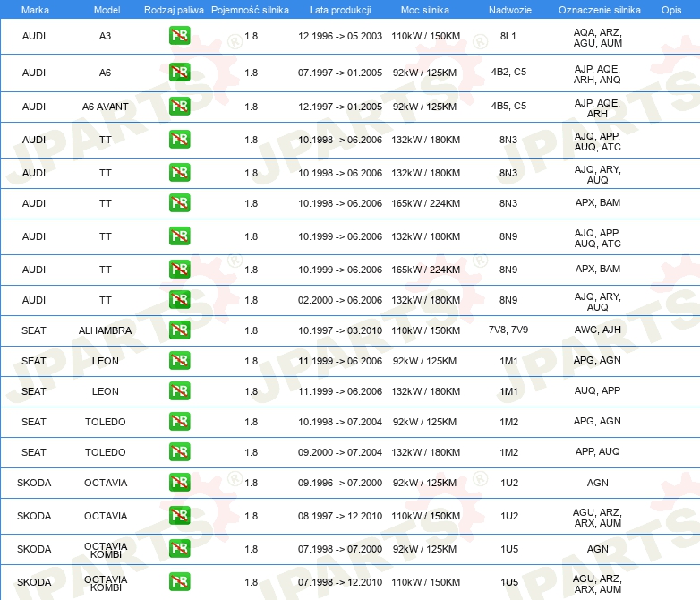The width and height of the screenshot is (700, 600).
Task: Click 110kW / 150KM in the A3 row
Action: (425, 36)
